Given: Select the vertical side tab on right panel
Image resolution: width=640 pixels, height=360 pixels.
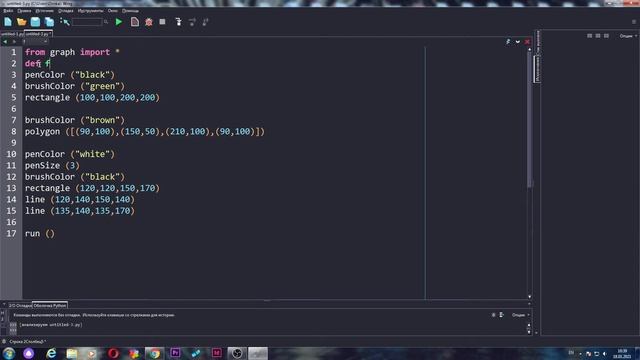Looking at the screenshot, I should [x=538, y=69].
